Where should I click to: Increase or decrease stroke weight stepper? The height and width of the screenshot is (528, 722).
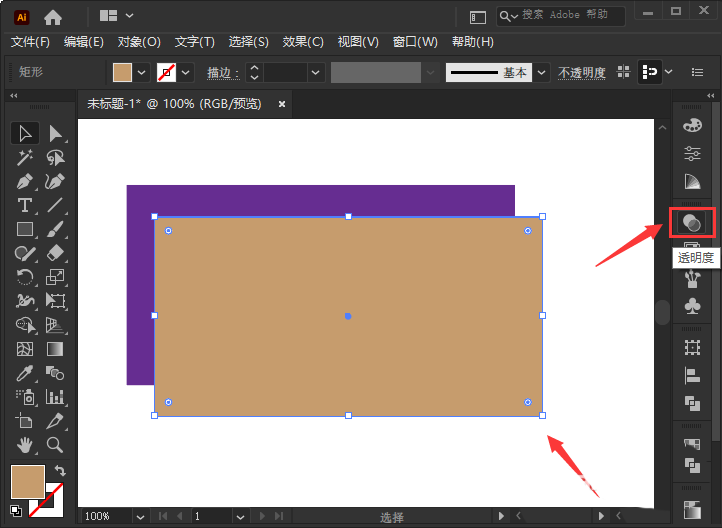pyautogui.click(x=254, y=72)
